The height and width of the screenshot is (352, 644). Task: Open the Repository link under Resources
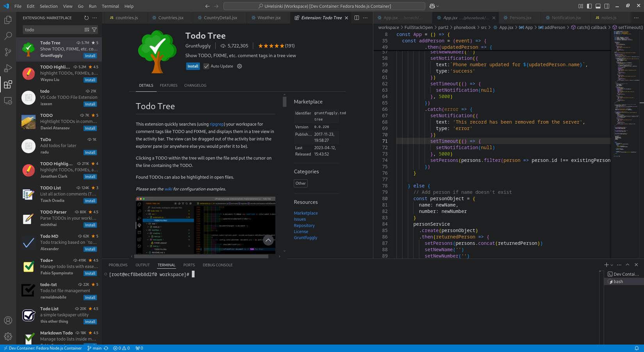tap(304, 225)
